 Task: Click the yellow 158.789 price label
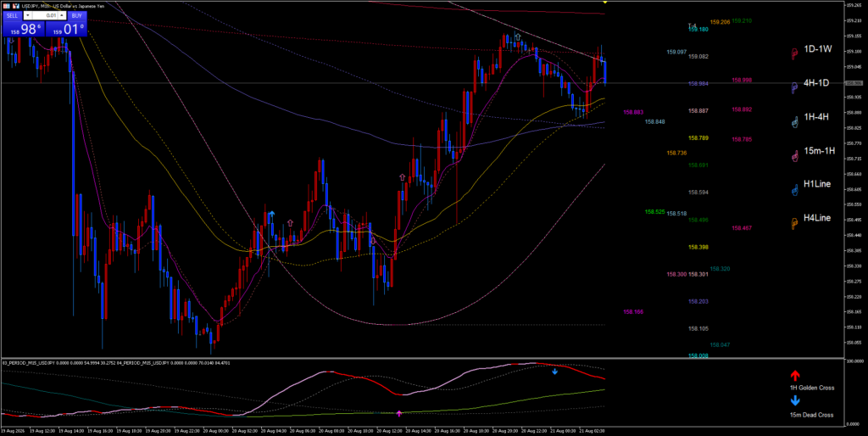pos(698,138)
